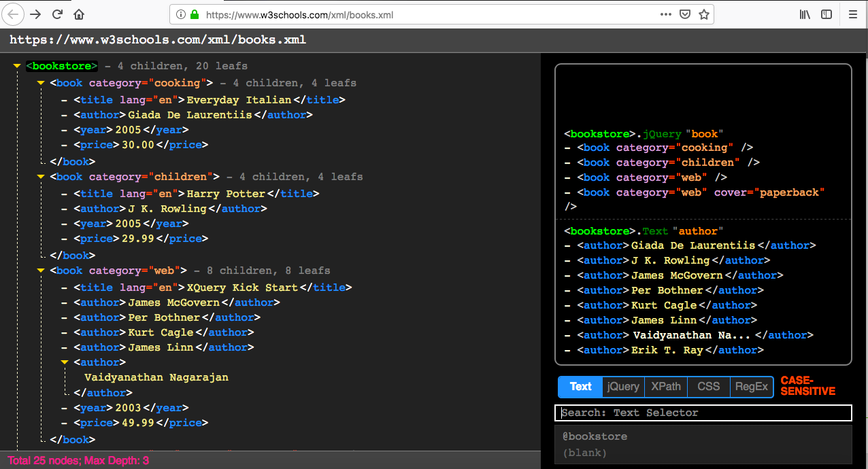
Task: Go to the browser home icon
Action: 79,14
